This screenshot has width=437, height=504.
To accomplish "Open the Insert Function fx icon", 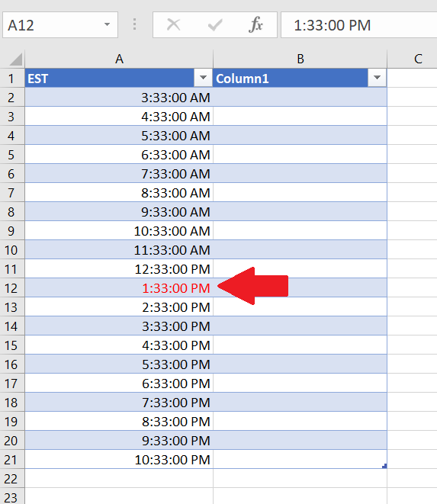I will [x=255, y=24].
